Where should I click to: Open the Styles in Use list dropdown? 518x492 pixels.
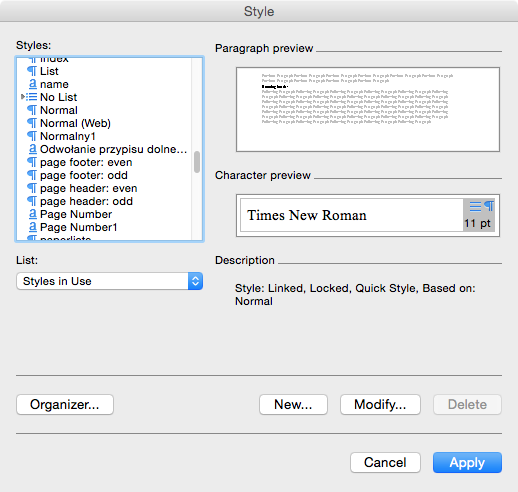click(109, 281)
